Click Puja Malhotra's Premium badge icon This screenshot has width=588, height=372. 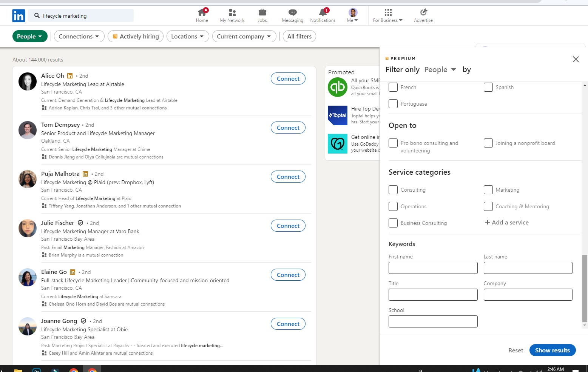click(x=85, y=174)
